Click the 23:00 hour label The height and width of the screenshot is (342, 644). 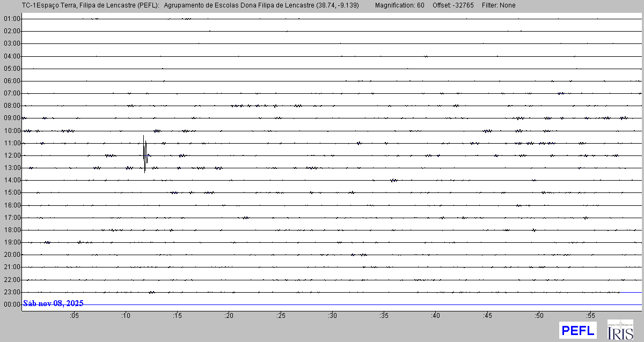point(12,292)
